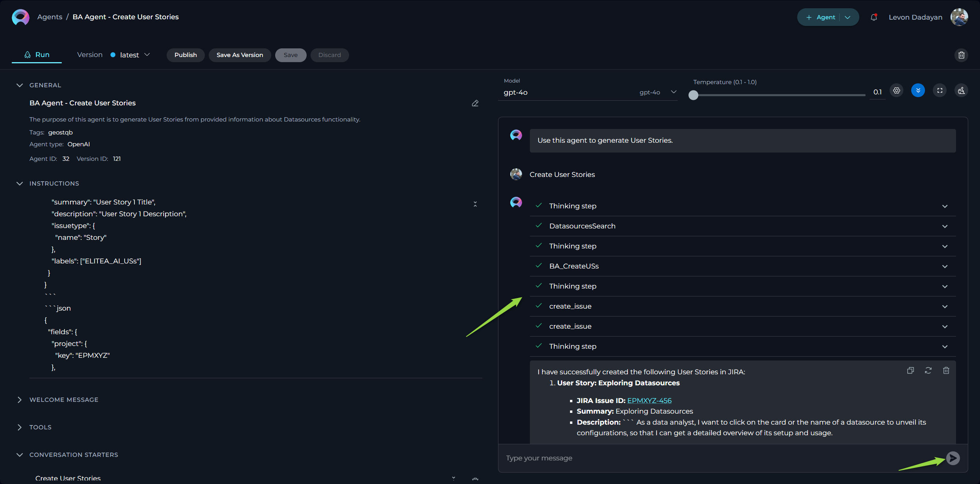This screenshot has width=980, height=484.
Task: Expand the DatasourcesSearch step
Action: click(743, 226)
